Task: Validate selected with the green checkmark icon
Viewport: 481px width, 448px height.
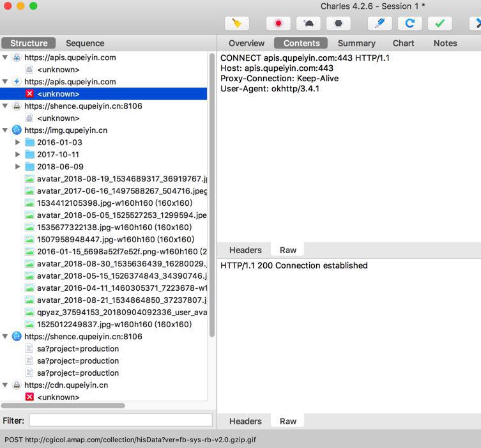Action: pos(440,23)
